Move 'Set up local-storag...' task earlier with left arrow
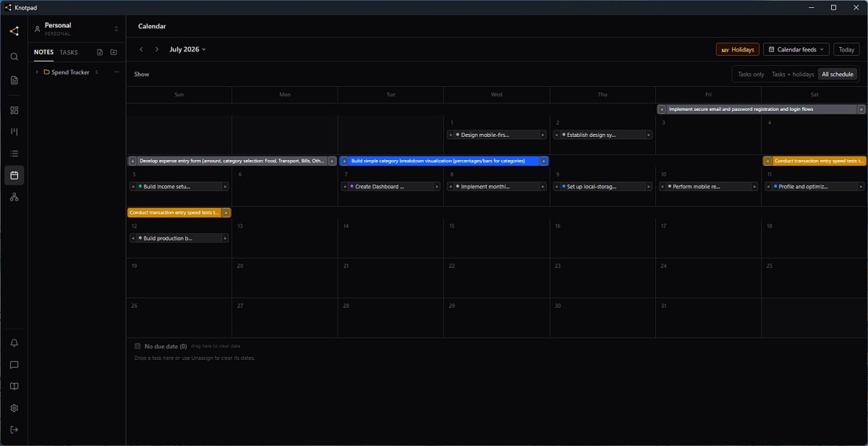This screenshot has width=868, height=446. [557, 187]
